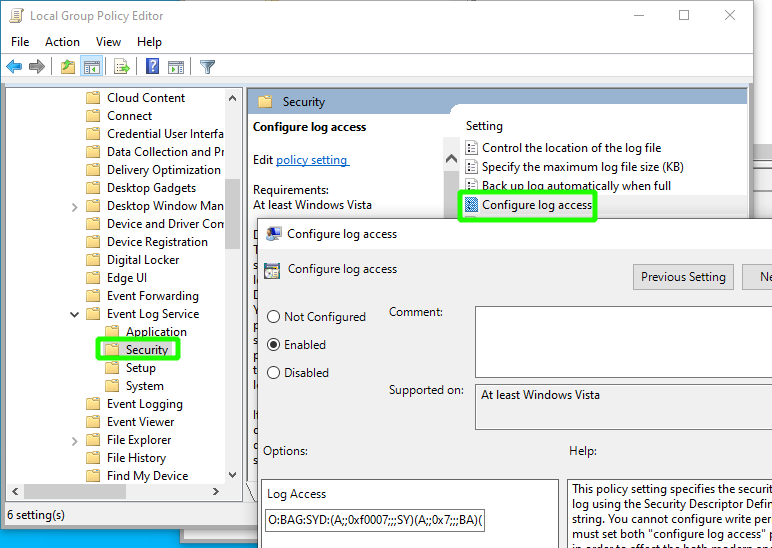Screen dimensions: 772x548
Task: Click the Supported on text area
Action: (623, 407)
